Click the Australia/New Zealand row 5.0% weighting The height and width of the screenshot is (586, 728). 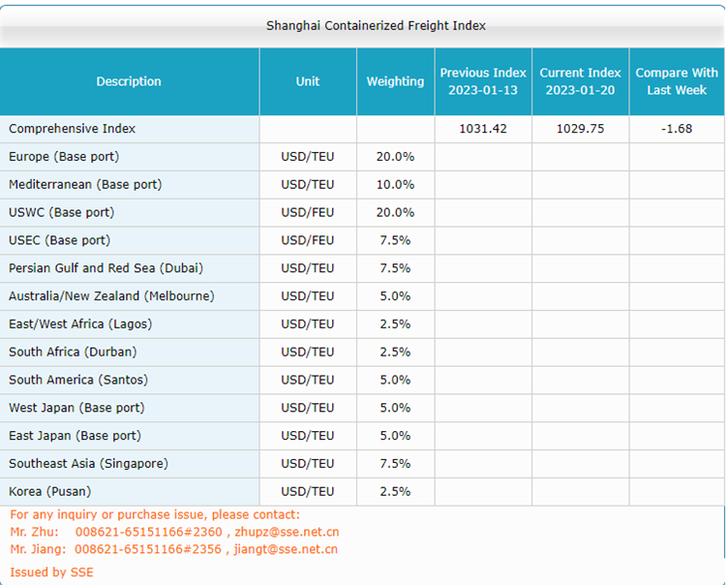pyautogui.click(x=395, y=296)
